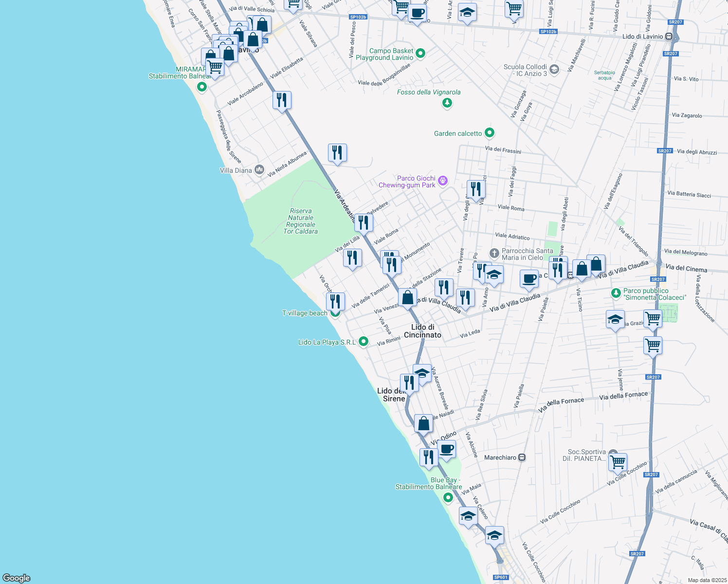
Task: Click Riserva Naturale Regionale Tor Caldara label
Action: [x=301, y=221]
